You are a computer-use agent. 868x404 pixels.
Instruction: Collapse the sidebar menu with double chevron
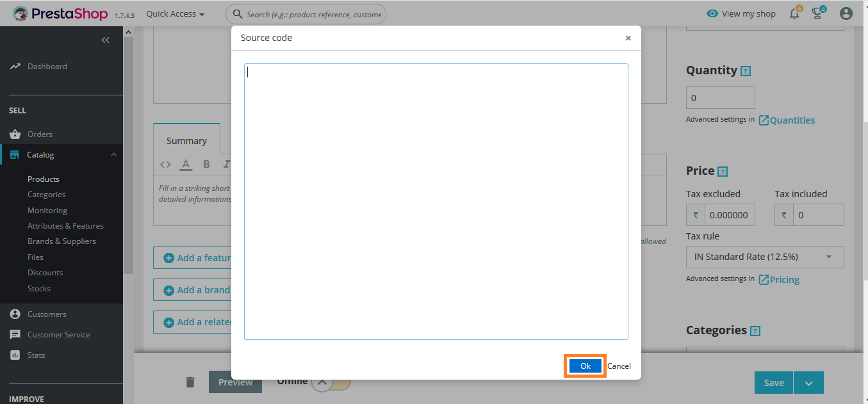pyautogui.click(x=106, y=40)
